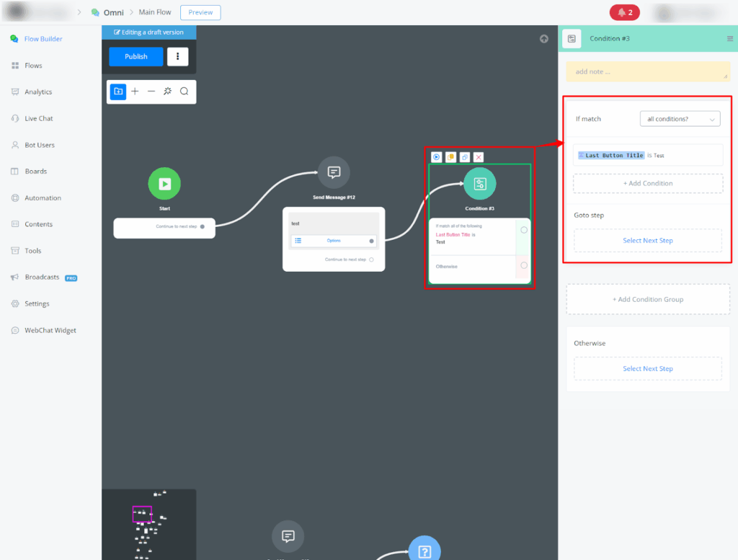Screen dimensions: 738x560
Task: Go to Broadcasts in the sidebar
Action: coord(42,277)
